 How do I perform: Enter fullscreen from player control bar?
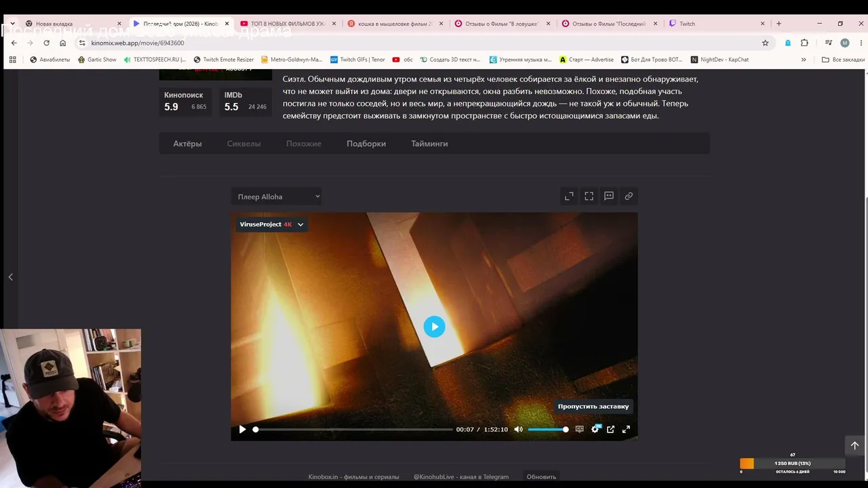(626, 429)
